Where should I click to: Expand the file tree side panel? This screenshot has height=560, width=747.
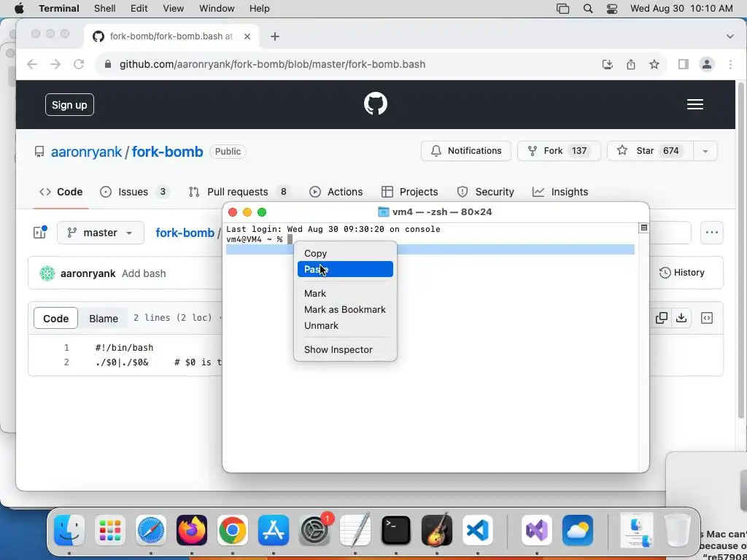(39, 233)
